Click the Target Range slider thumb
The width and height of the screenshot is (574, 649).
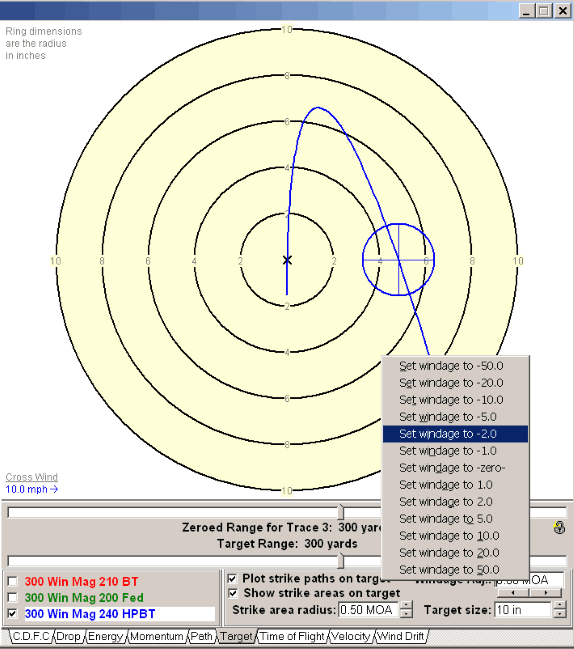341,561
